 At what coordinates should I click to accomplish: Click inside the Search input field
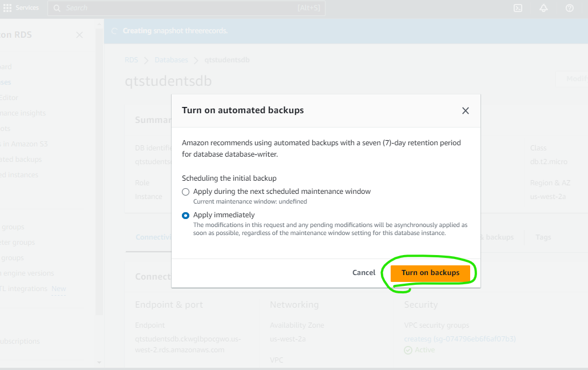tap(172, 8)
